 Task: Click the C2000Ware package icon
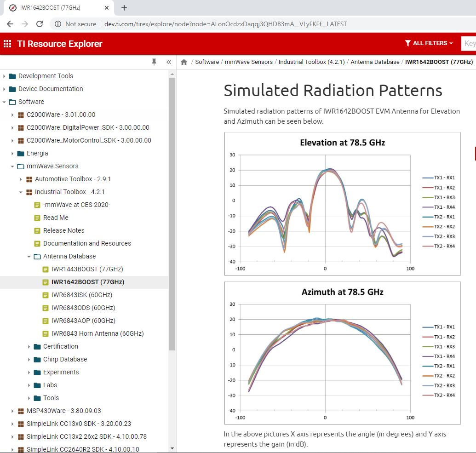coord(21,115)
